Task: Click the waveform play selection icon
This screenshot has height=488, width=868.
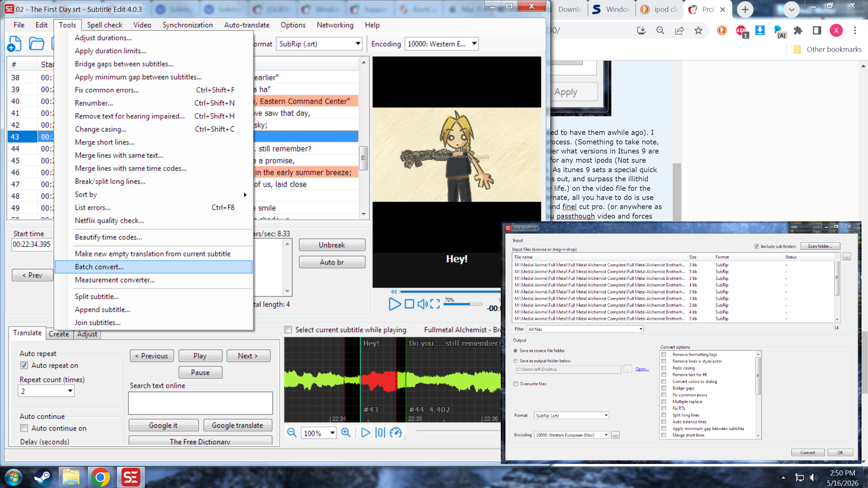Action: pos(365,432)
